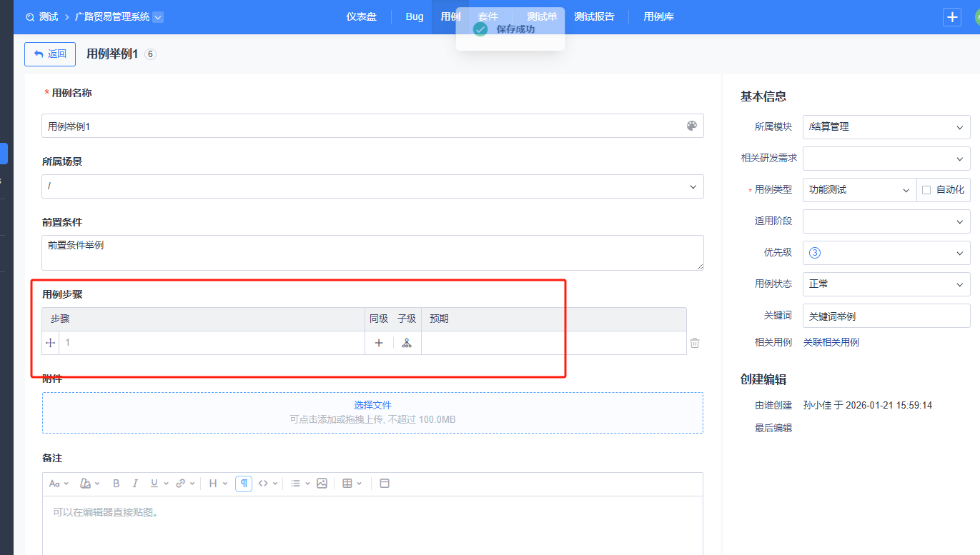This screenshot has width=980, height=555.
Task: Switch to the Bug tab
Action: (x=415, y=16)
